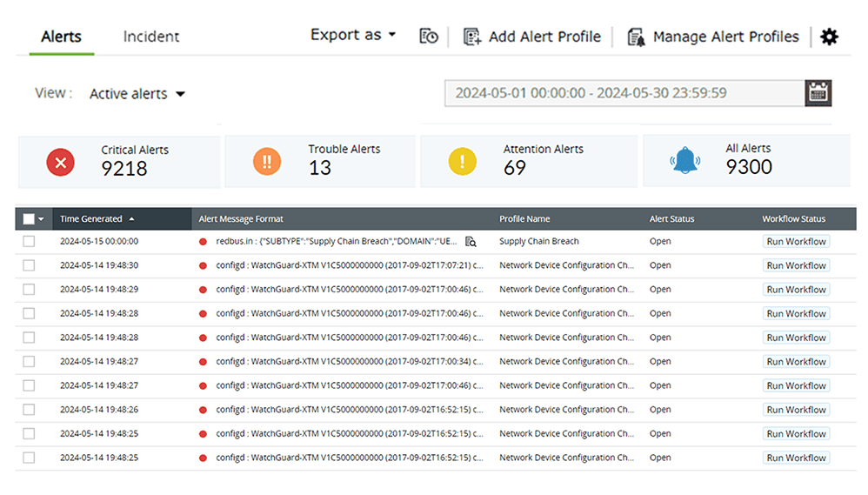868x495 pixels.
Task: Expand the Export as dropdown
Action: pos(352,35)
